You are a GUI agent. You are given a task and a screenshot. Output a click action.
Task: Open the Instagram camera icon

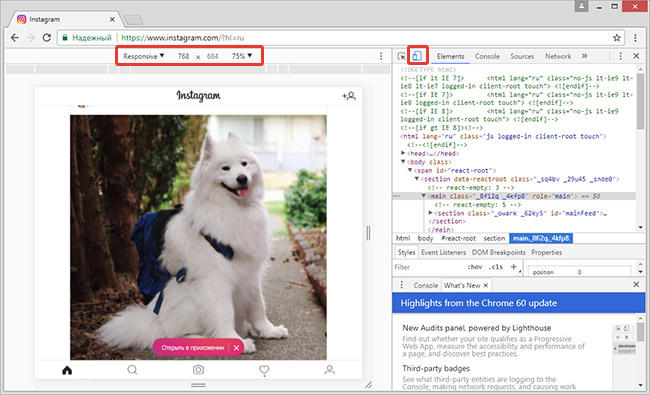198,370
